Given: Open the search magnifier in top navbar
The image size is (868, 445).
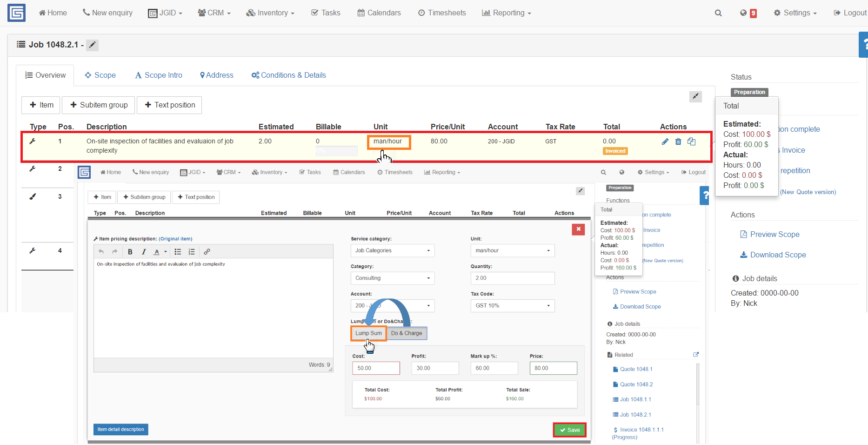Looking at the screenshot, I should (718, 13).
